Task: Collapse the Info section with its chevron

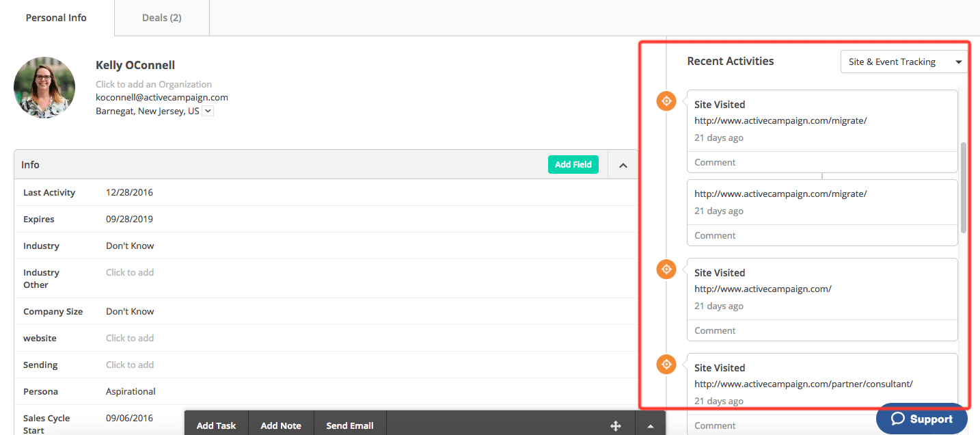Action: pyautogui.click(x=623, y=165)
